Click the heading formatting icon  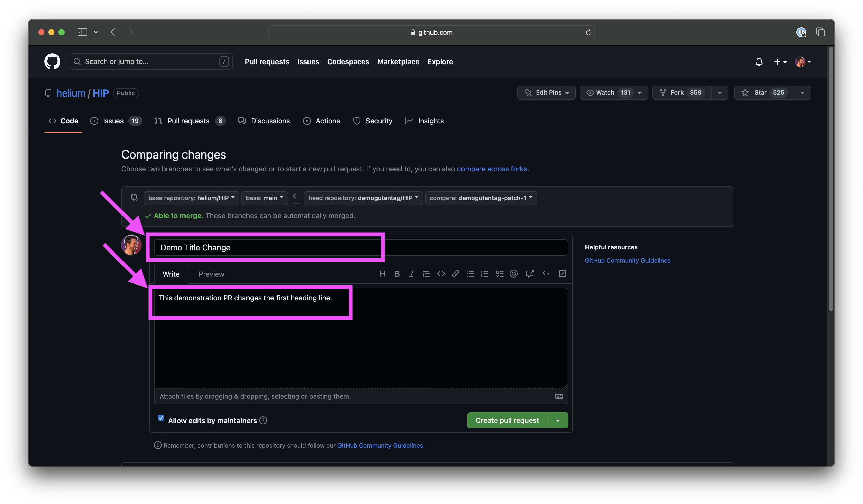383,274
